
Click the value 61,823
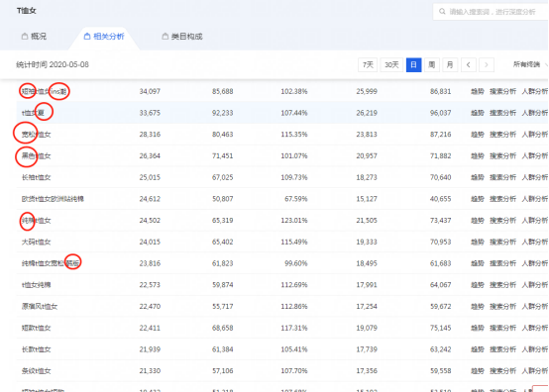pyautogui.click(x=222, y=263)
